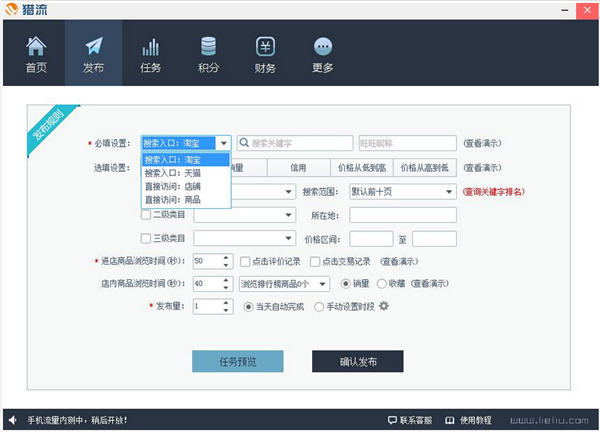This screenshot has width=600, height=432.
Task: Select the 销量 radio button
Action: (346, 283)
